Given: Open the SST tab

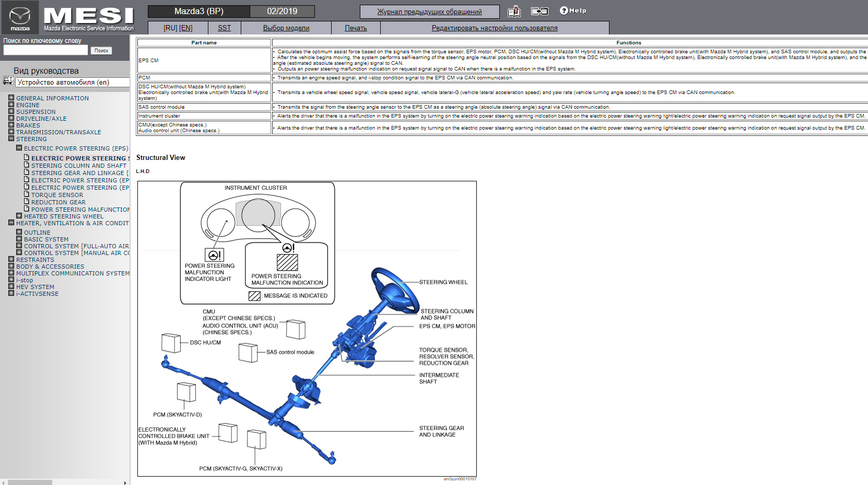Looking at the screenshot, I should click(224, 28).
